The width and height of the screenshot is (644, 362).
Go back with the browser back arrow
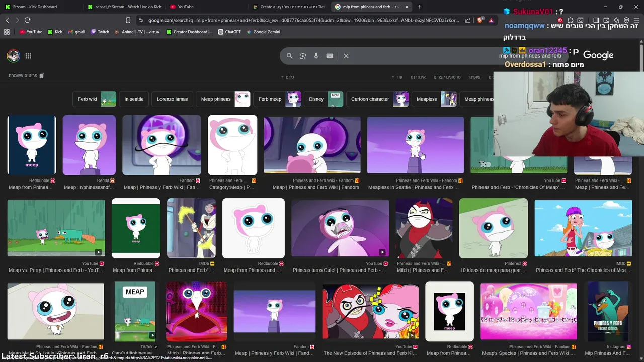click(8, 20)
